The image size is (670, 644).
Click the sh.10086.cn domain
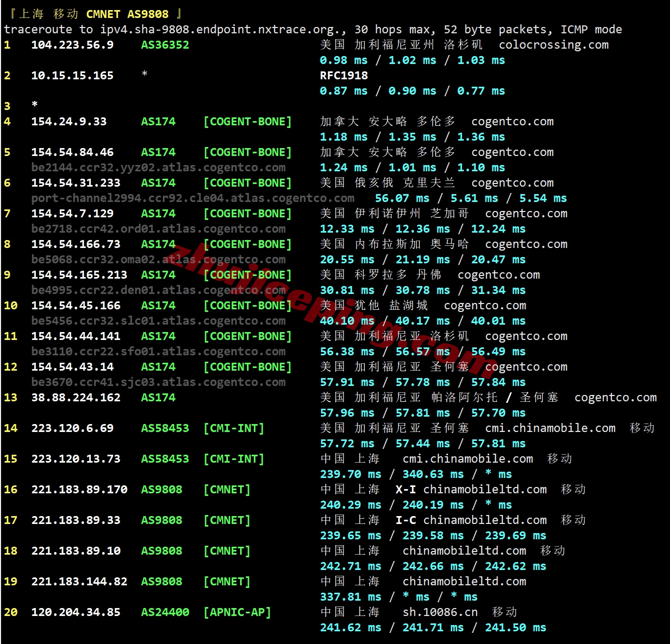click(440, 612)
